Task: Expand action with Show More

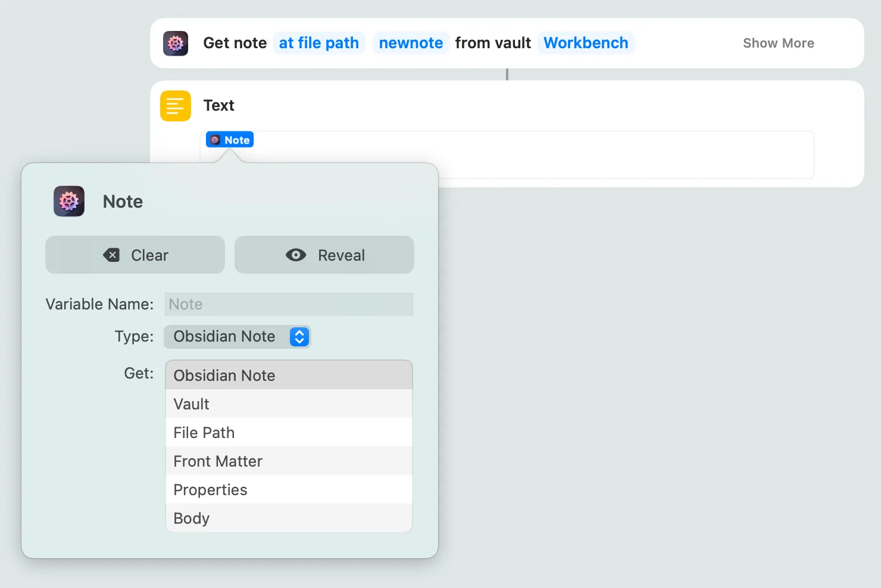Action: 778,43
